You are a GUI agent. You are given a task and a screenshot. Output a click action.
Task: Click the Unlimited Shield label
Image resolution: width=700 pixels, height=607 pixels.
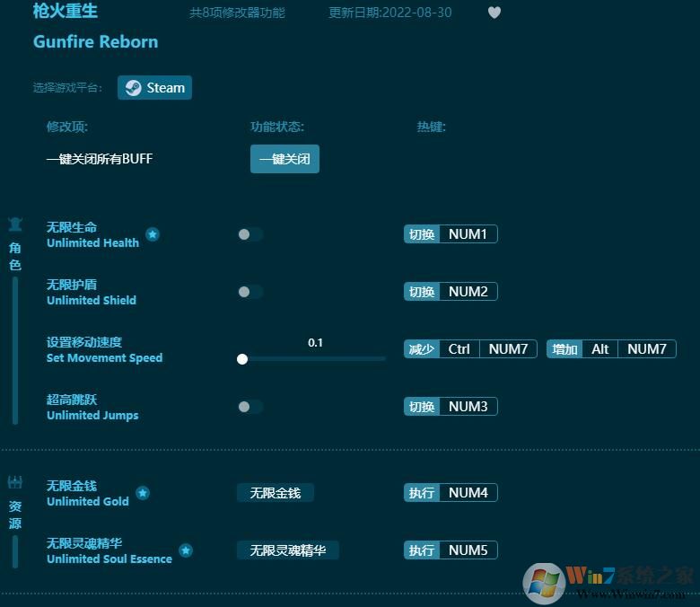tap(92, 300)
